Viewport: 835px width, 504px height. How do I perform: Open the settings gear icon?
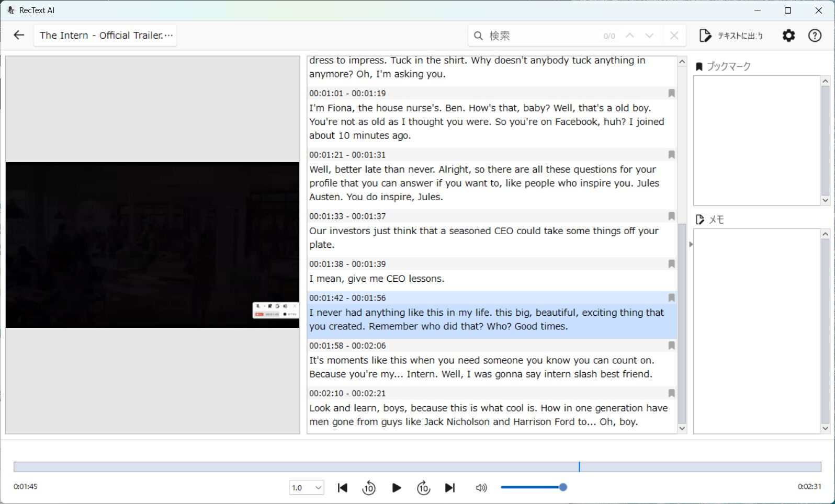coord(788,35)
